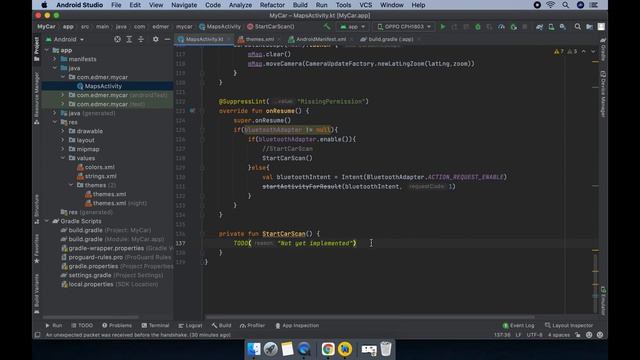Click the Search Everywhere magnifier in toolbar
This screenshot has height=360, width=640.
[x=578, y=27]
